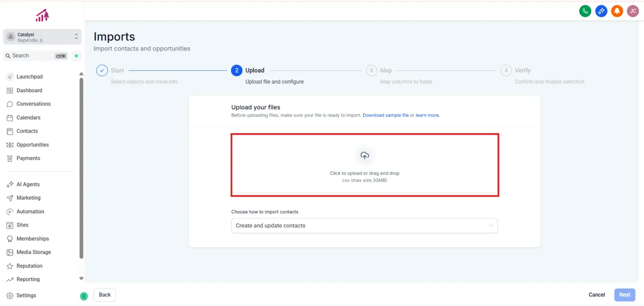Viewport: 644px width, 306px height.
Task: Click the Settings gear icon
Action: point(10,295)
